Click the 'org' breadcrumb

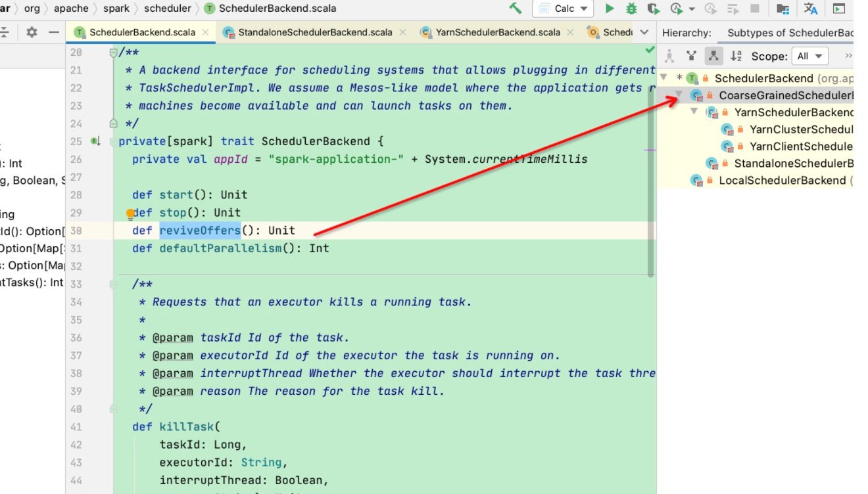tap(32, 9)
